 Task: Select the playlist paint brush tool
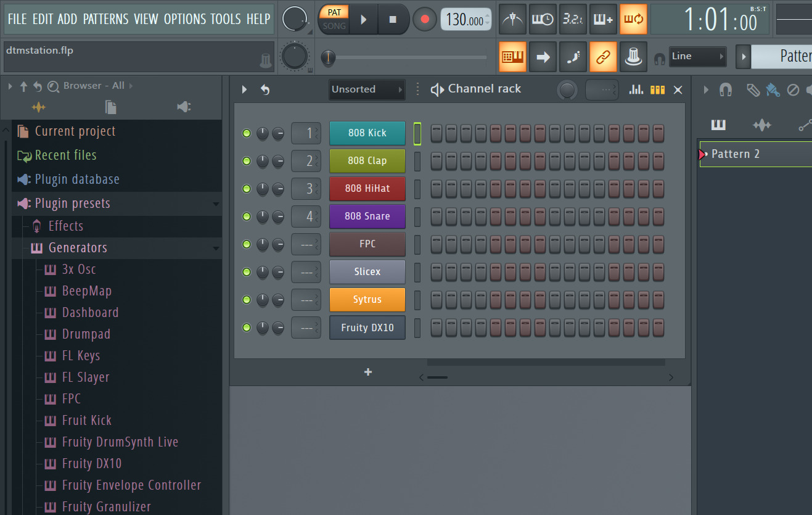click(773, 90)
